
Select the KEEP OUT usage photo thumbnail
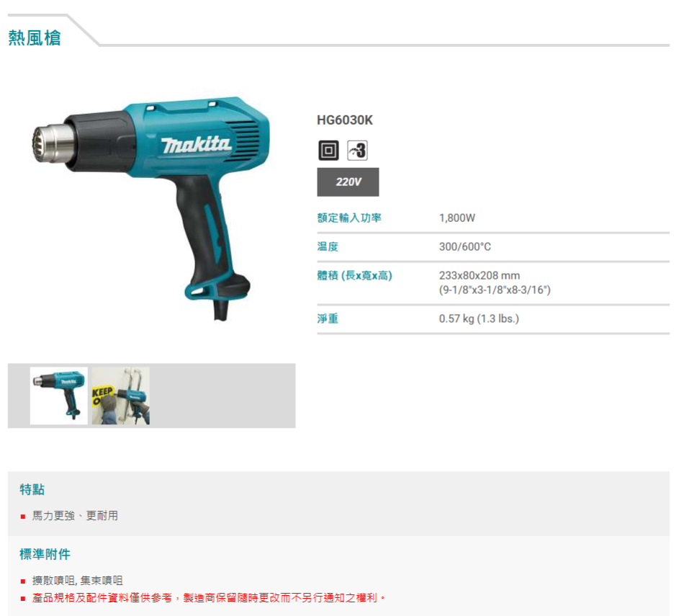[121, 396]
